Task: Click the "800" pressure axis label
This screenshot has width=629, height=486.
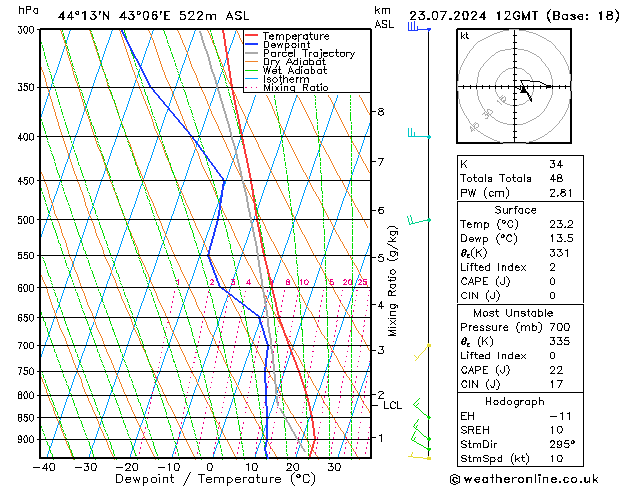Action: (x=28, y=395)
